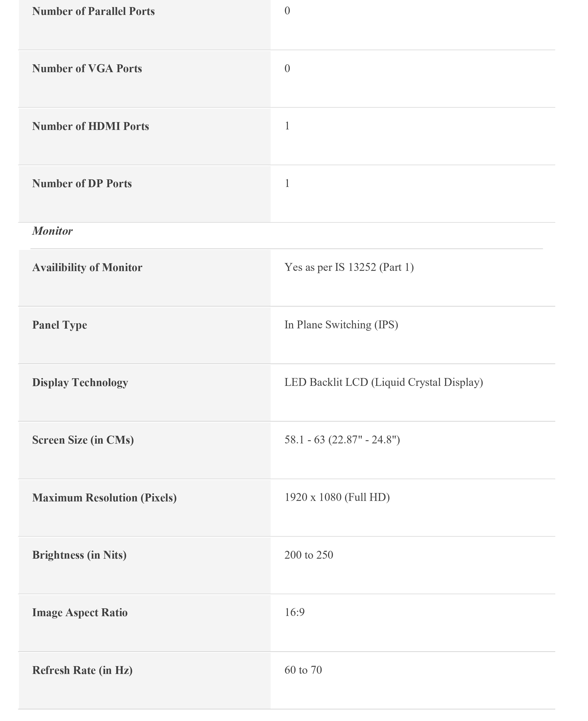Select the 'Number of DP Ports' label
Image resolution: width=588 pixels, height=721 pixels.
pos(81,183)
